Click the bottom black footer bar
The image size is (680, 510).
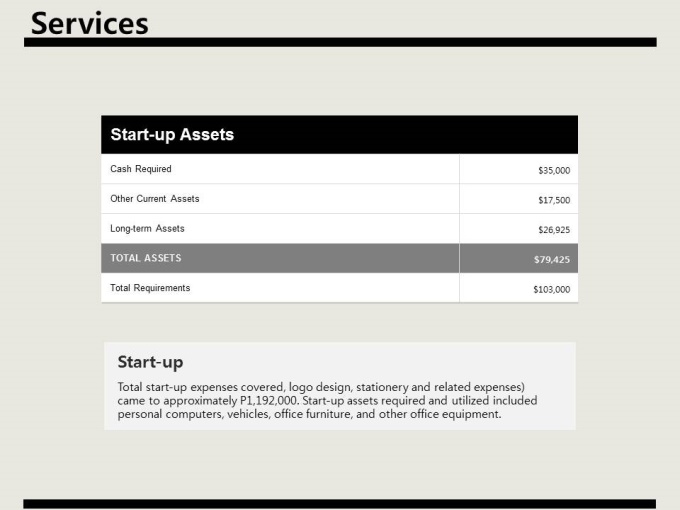pos(340,504)
